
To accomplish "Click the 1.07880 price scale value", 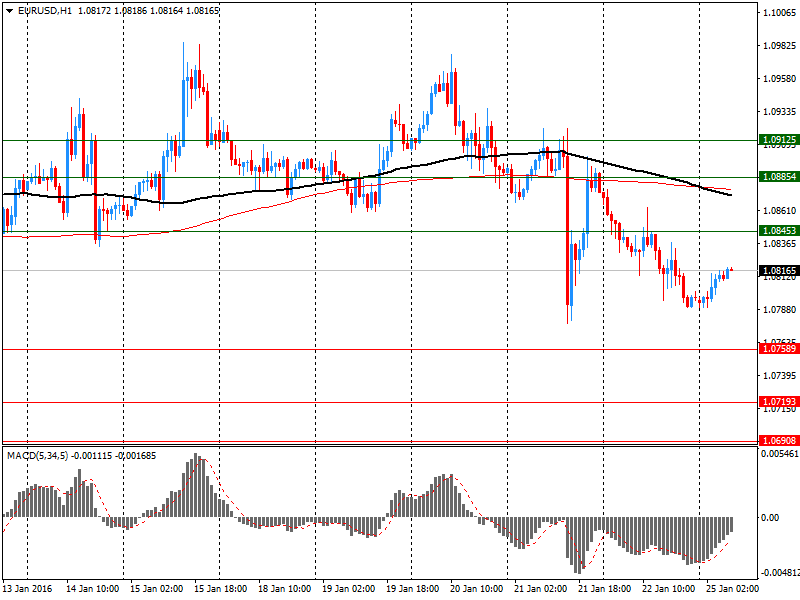I will 780,309.
